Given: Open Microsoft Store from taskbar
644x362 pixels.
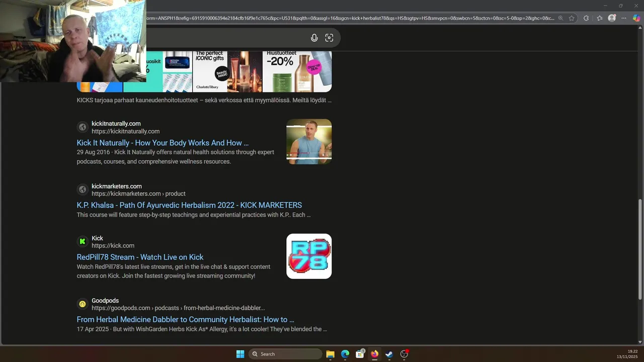Looking at the screenshot, I should 360,354.
